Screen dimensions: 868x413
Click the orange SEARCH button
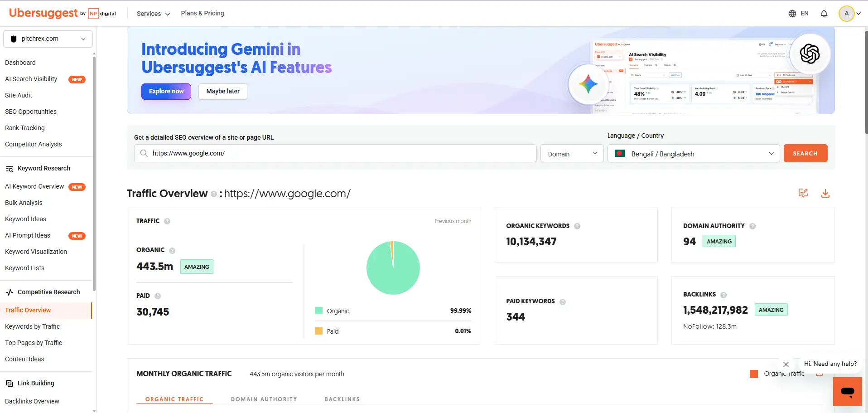click(805, 153)
